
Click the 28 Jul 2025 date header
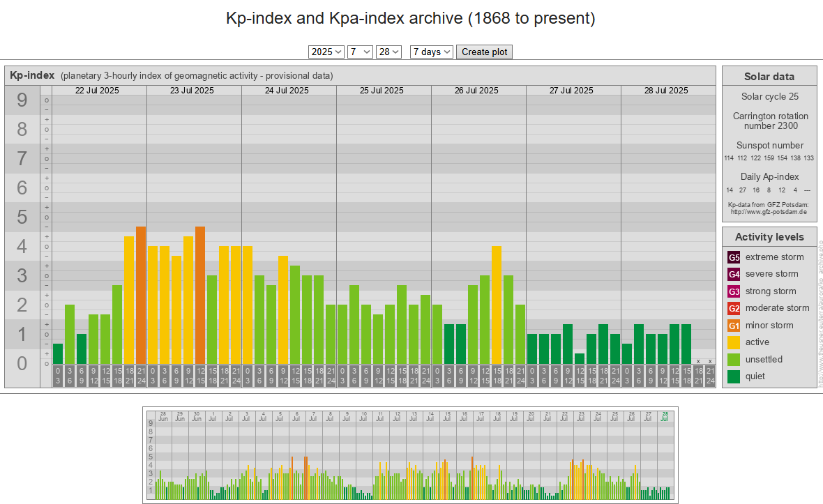point(667,91)
